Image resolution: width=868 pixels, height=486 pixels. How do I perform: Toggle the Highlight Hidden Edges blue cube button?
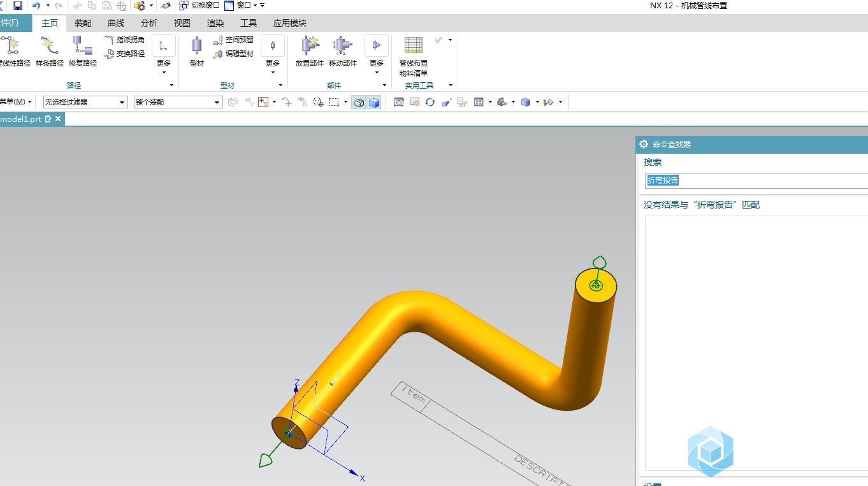tap(374, 102)
